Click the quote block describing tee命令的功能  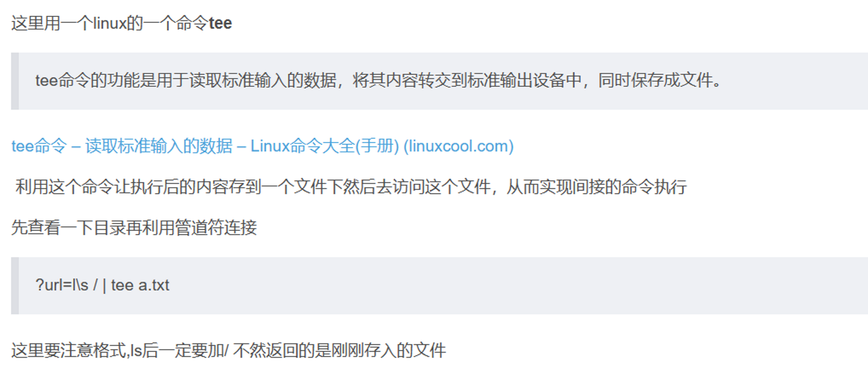pos(439,81)
